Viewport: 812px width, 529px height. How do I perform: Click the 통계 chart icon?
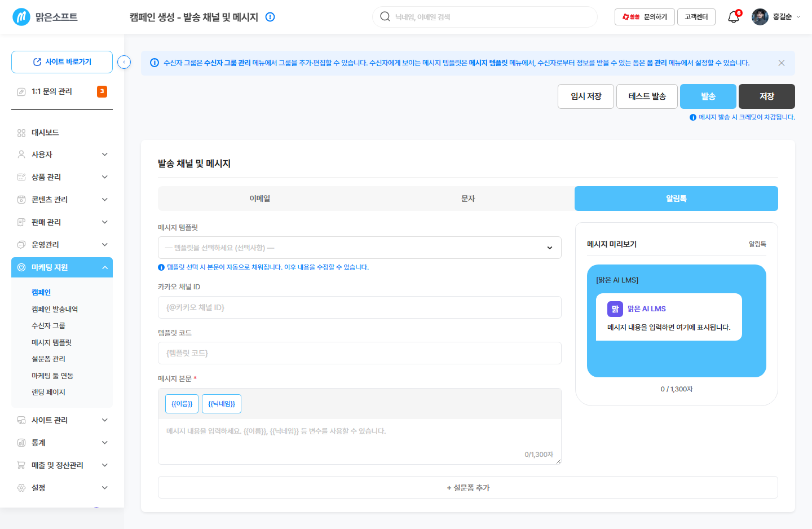point(21,443)
